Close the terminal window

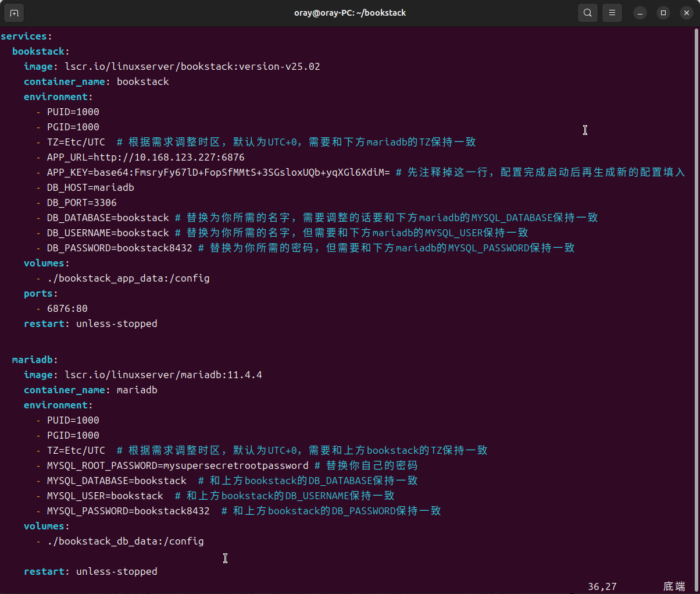tap(686, 13)
